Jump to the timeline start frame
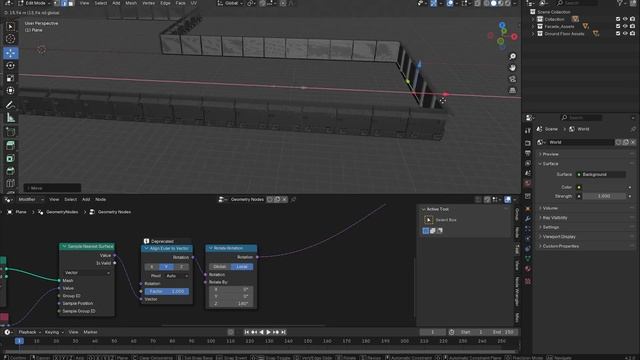Screen dimensions: 640x360 [247, 332]
